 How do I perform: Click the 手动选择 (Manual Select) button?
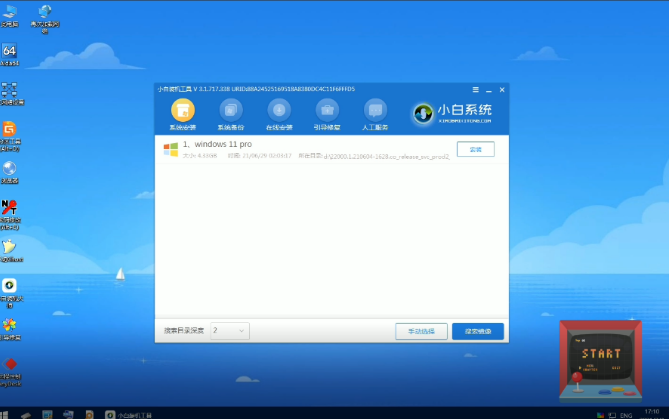point(421,331)
